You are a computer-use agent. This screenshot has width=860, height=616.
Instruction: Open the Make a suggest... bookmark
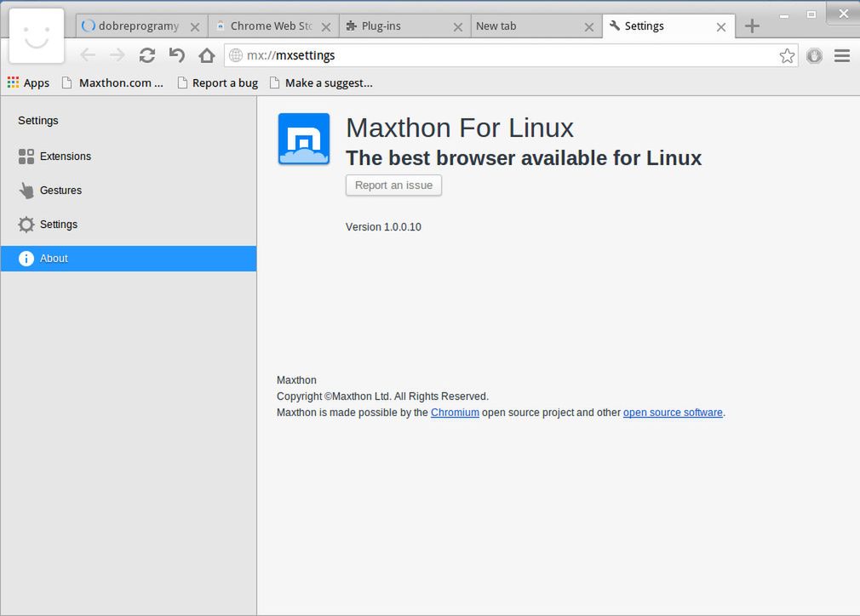321,83
